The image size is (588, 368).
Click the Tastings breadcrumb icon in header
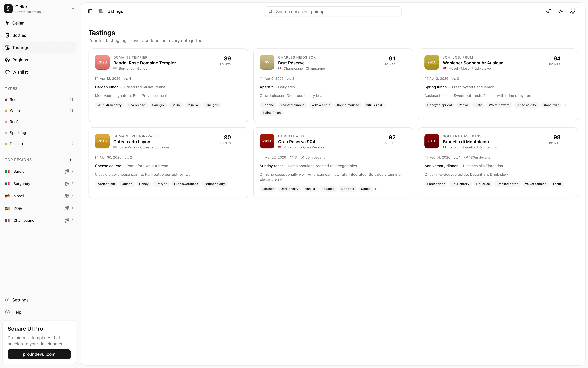click(x=101, y=11)
